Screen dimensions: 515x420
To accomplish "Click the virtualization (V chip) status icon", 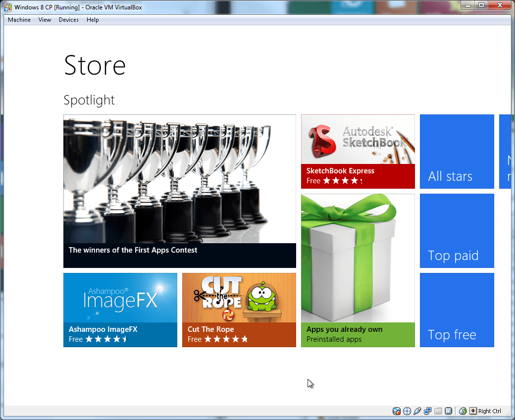I will [448, 411].
